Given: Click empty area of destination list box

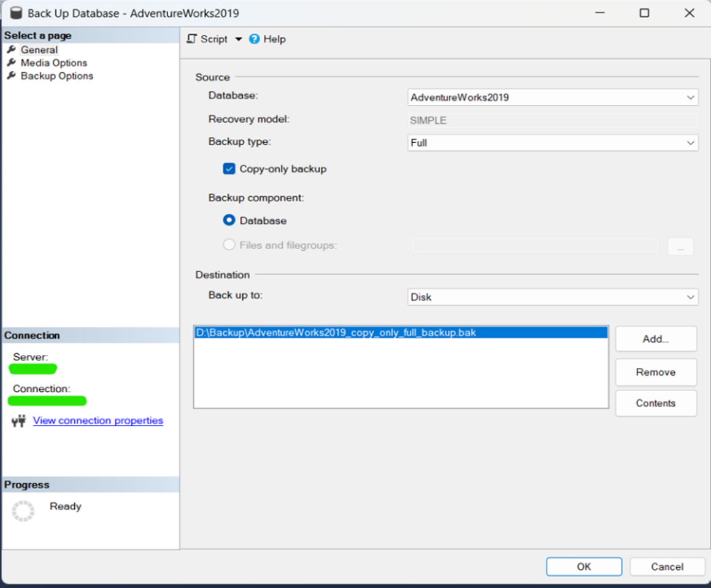Looking at the screenshot, I should tap(401, 374).
